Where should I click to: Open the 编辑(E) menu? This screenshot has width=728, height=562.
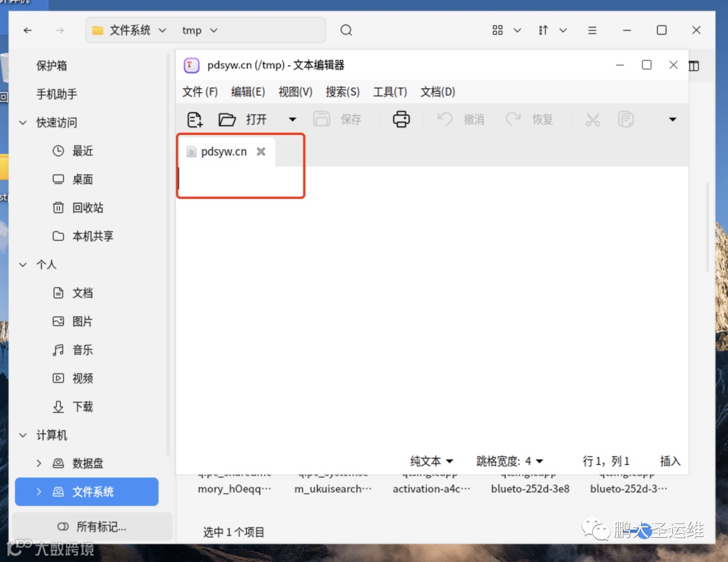point(248,92)
